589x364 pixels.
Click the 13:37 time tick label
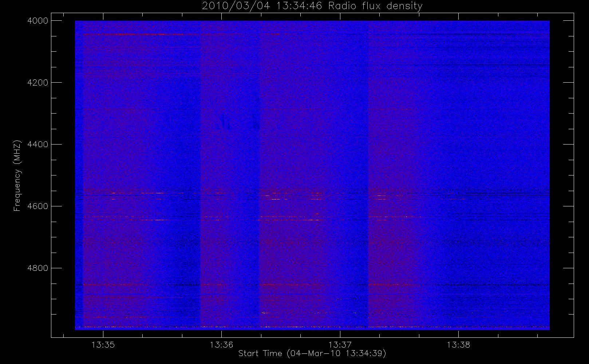(x=340, y=345)
